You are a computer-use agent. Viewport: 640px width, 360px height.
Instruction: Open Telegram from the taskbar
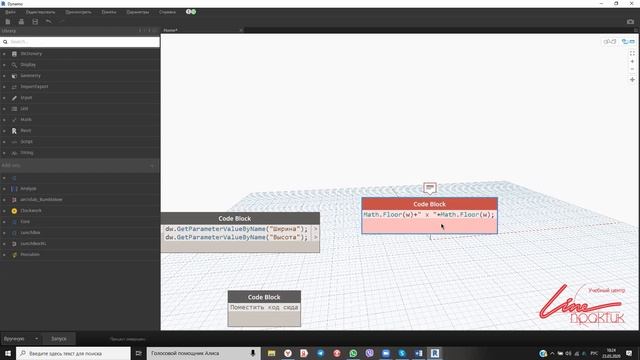[320, 353]
